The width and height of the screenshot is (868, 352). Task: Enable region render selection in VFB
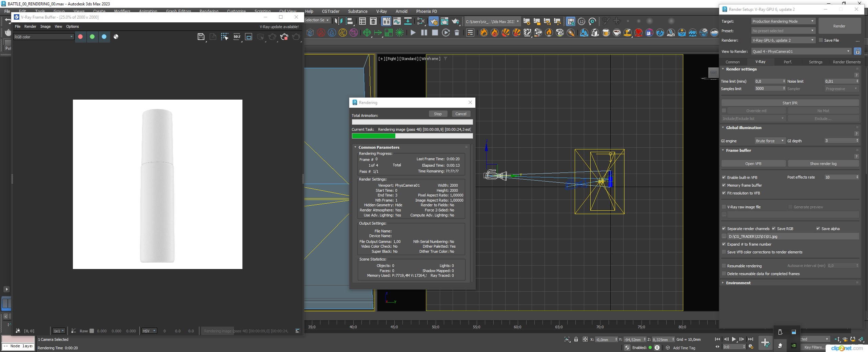coord(224,37)
